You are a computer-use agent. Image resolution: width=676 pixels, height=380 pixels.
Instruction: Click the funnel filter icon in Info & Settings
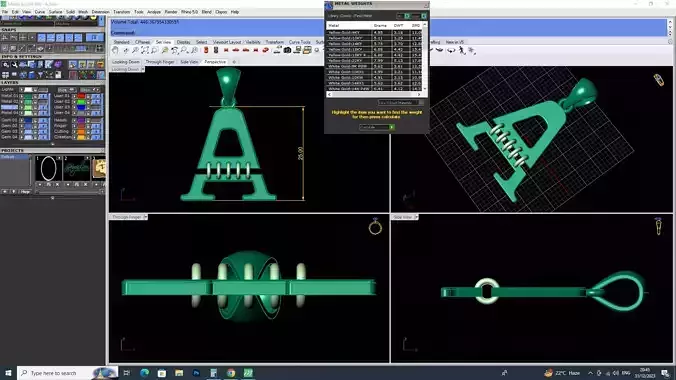40,75
